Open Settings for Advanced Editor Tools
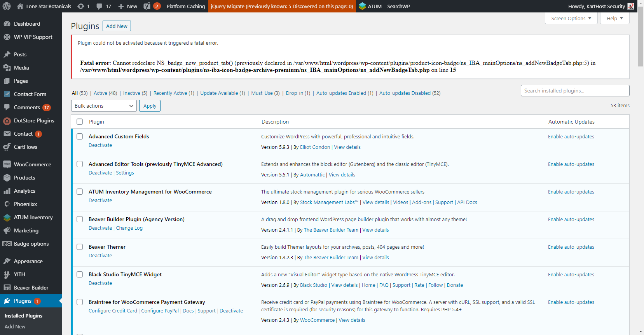Screen dimensions: 644x335 pos(125,173)
